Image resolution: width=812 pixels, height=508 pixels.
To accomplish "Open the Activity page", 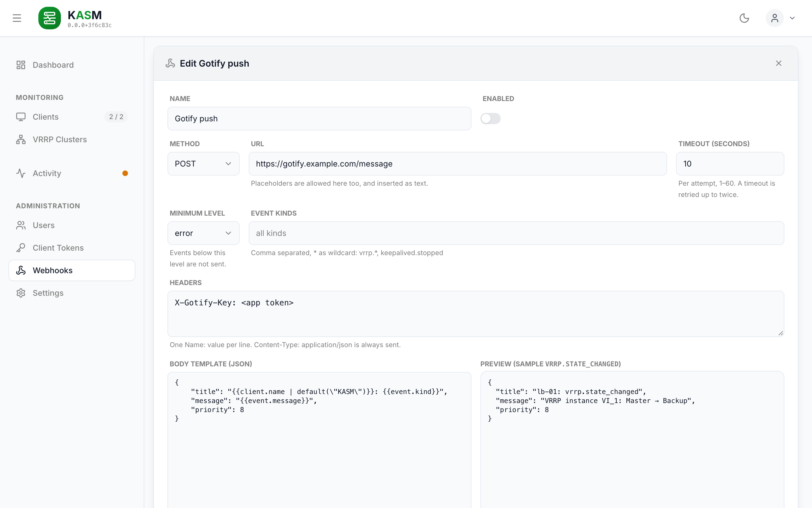I will tap(72, 173).
